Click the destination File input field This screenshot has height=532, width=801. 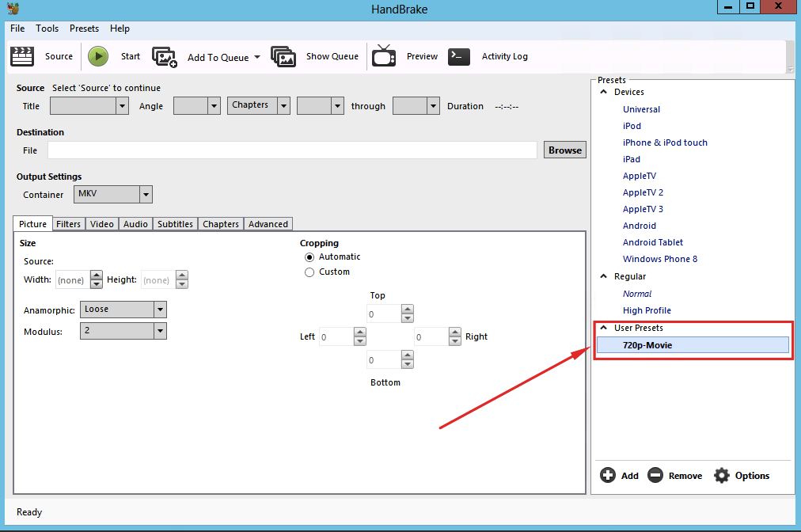pos(292,150)
